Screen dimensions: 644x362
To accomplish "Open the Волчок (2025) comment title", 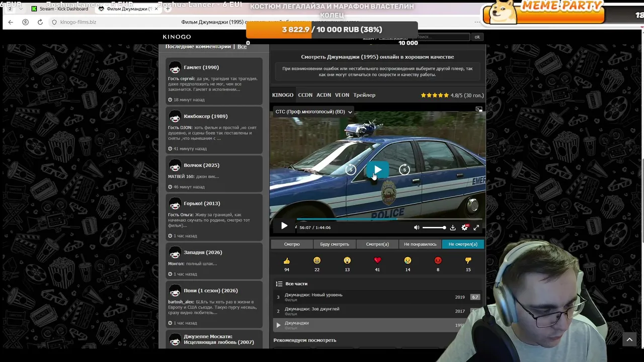I will [202, 165].
